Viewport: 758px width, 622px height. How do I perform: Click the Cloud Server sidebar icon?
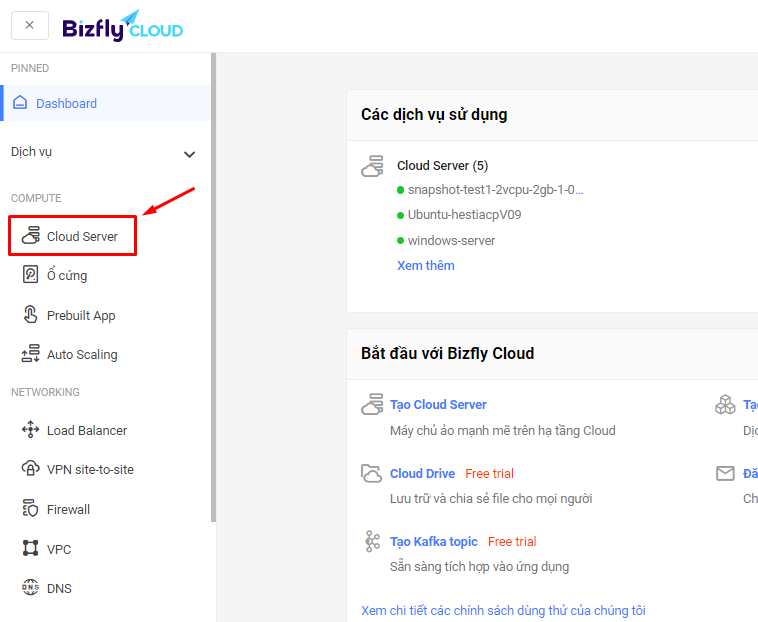pyautogui.click(x=30, y=235)
